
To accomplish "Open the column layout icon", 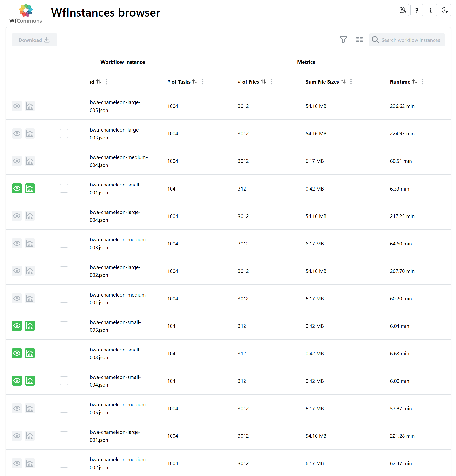I will 359,40.
